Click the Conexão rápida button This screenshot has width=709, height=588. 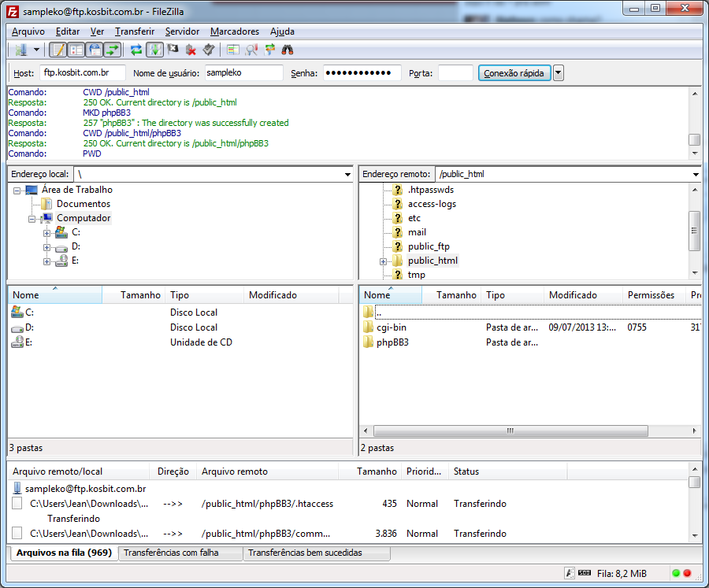[514, 73]
